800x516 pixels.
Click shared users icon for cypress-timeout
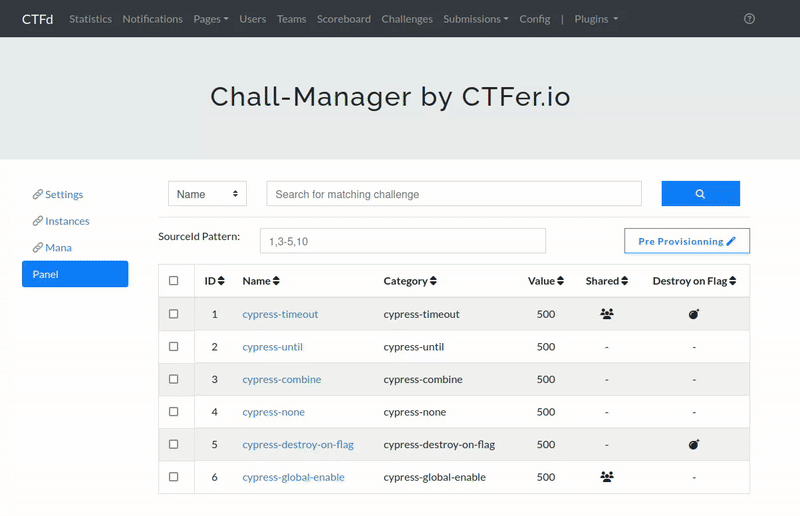coord(607,314)
